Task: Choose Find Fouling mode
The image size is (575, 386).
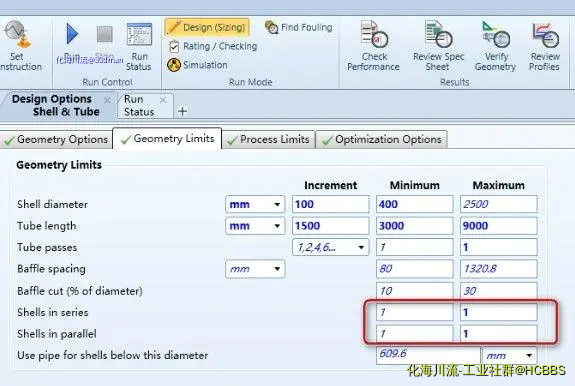Action: tap(298, 27)
